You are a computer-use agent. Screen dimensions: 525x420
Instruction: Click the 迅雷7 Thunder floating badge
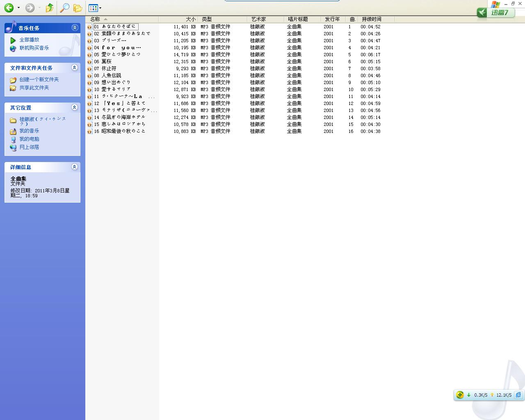[x=495, y=13]
